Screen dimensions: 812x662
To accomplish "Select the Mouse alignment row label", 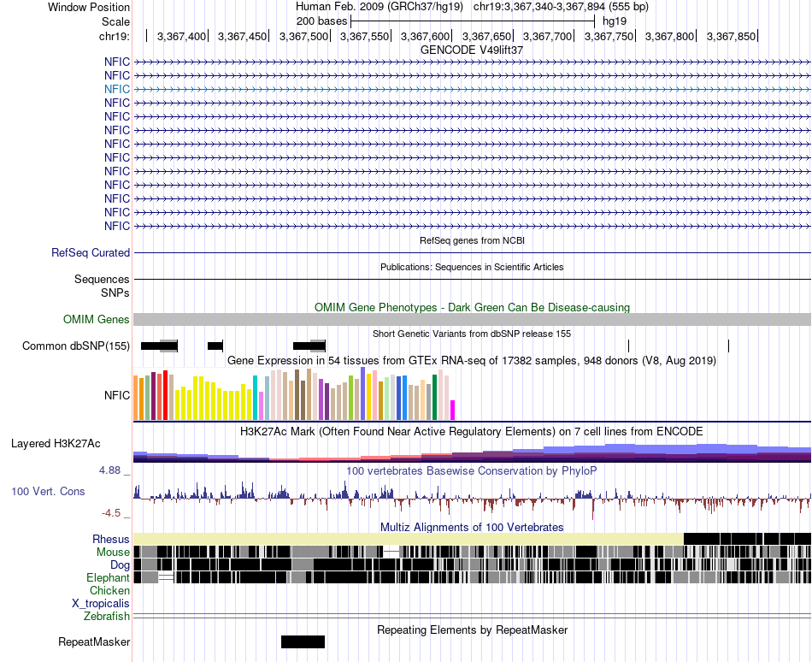I will tap(113, 553).
